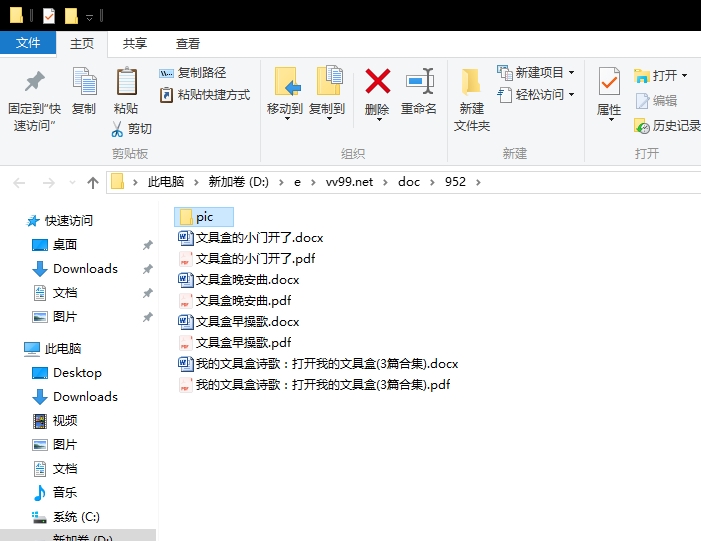Click the Copy (复制) ribbon icon
This screenshot has width=701, height=541.
(84, 81)
